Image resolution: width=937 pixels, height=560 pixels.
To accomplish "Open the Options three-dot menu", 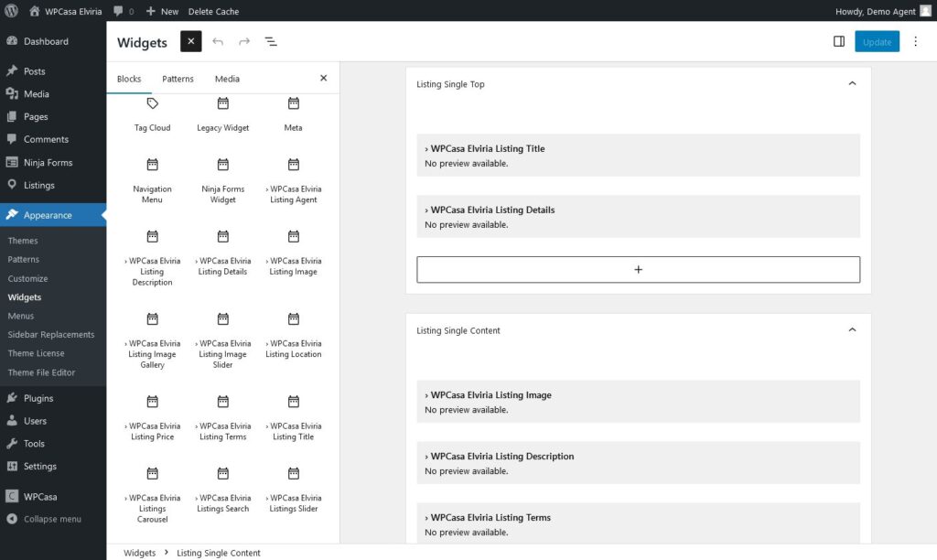I will pyautogui.click(x=915, y=42).
